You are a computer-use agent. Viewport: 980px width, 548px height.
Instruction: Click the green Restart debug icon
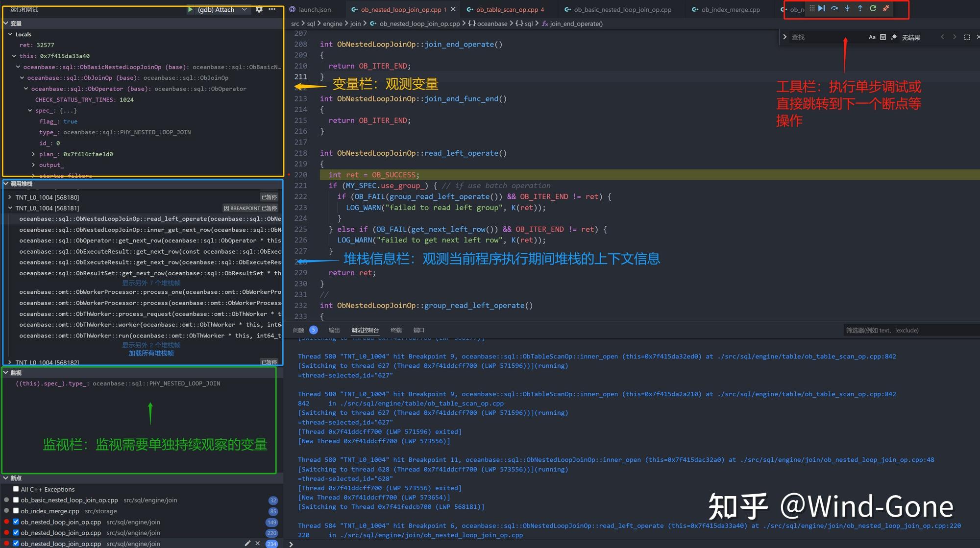point(873,8)
